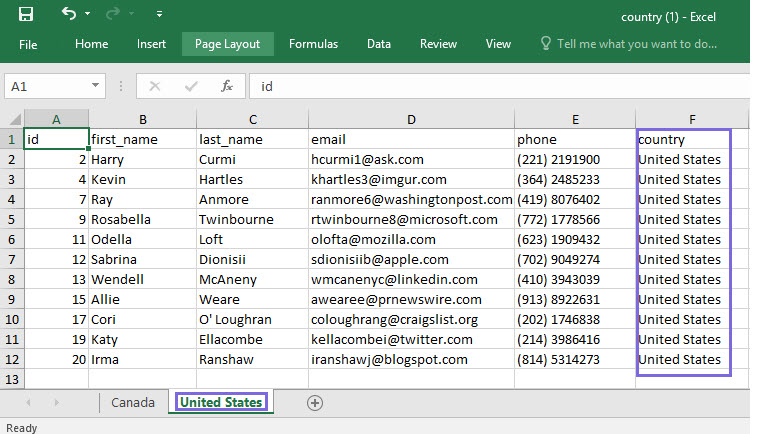This screenshot has width=763, height=434.
Task: Click the Enter checkmark in formula bar
Action: coord(190,86)
